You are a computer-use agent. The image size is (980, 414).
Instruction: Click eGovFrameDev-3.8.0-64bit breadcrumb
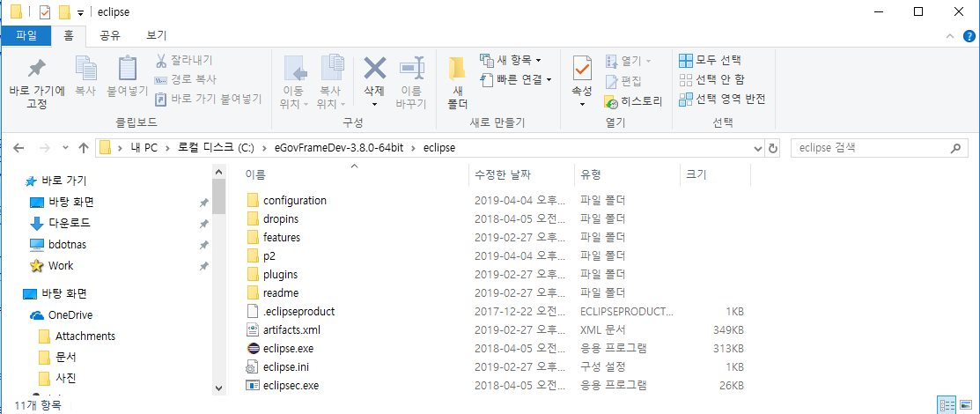[340, 148]
